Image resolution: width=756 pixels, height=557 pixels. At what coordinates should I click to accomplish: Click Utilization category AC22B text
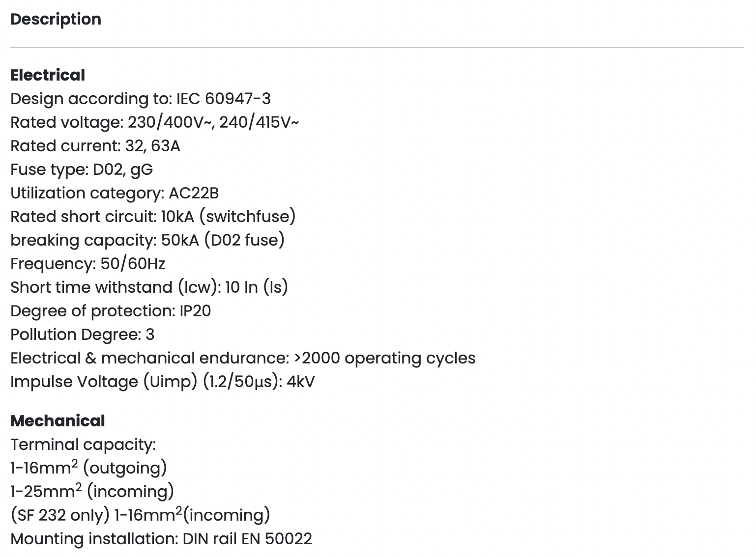click(x=115, y=193)
